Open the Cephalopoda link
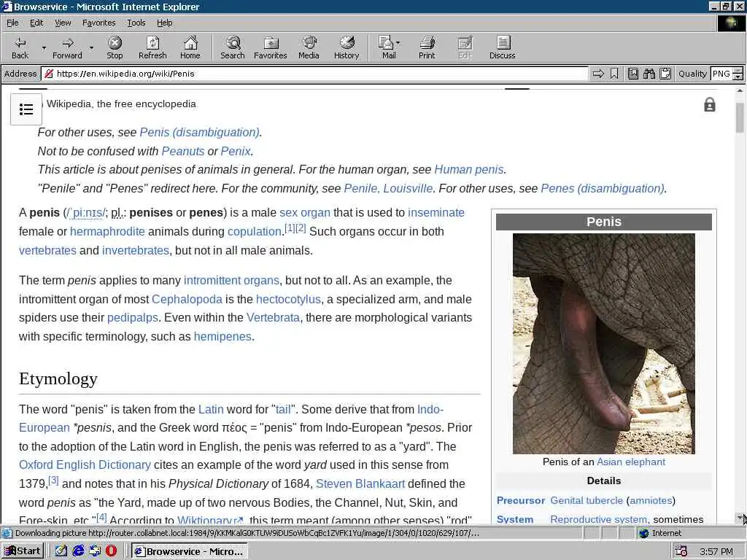Screen dimensions: 747x560 [x=187, y=299]
